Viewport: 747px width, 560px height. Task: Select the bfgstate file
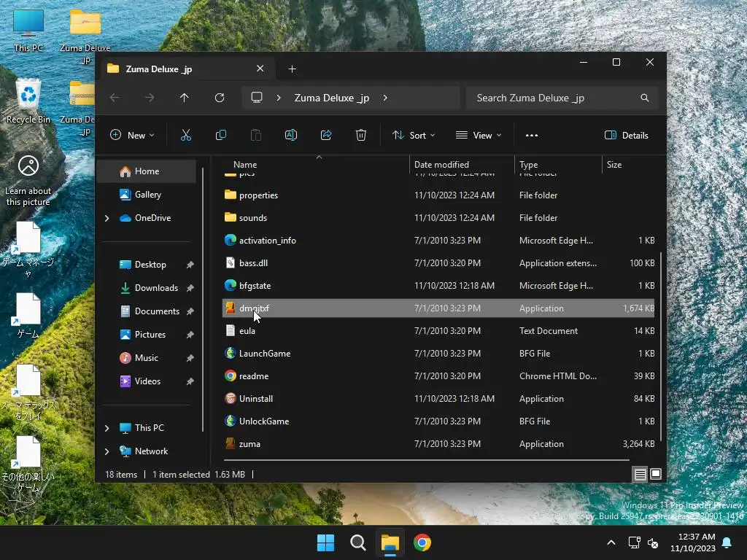point(438,286)
